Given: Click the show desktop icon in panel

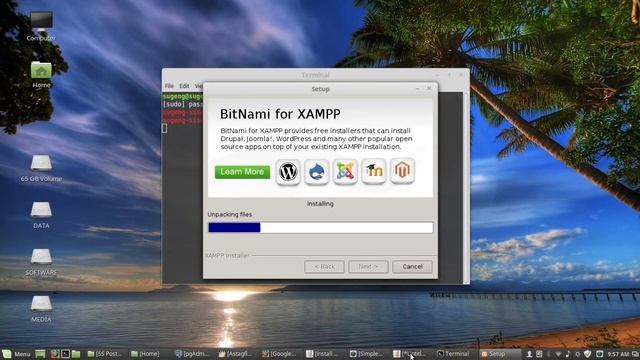Looking at the screenshot, I should pyautogui.click(x=40, y=354).
